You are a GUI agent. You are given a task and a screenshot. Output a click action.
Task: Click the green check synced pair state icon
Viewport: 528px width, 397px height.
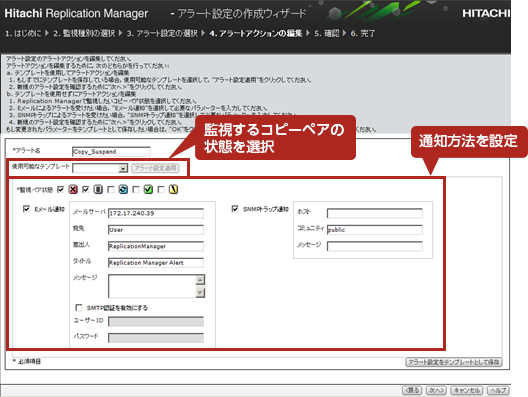click(x=148, y=190)
